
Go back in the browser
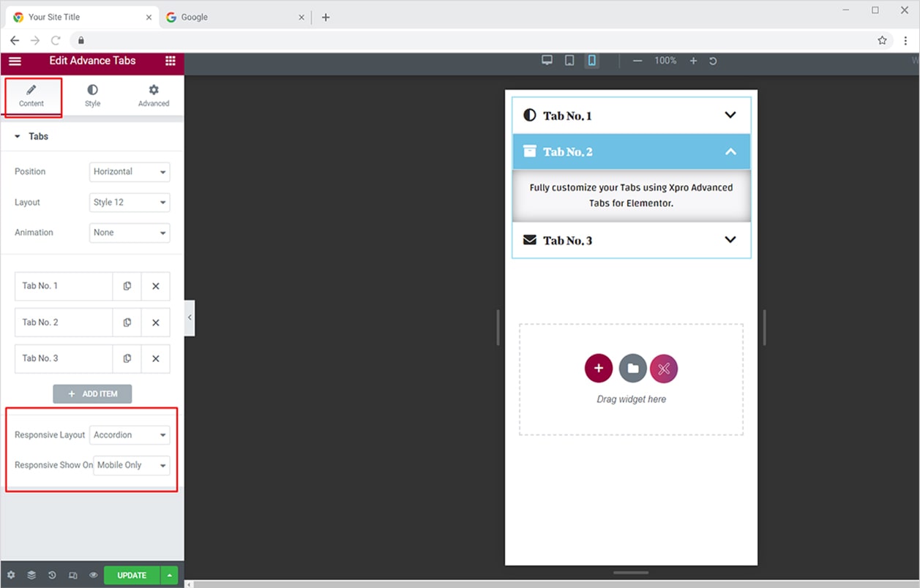click(15, 41)
